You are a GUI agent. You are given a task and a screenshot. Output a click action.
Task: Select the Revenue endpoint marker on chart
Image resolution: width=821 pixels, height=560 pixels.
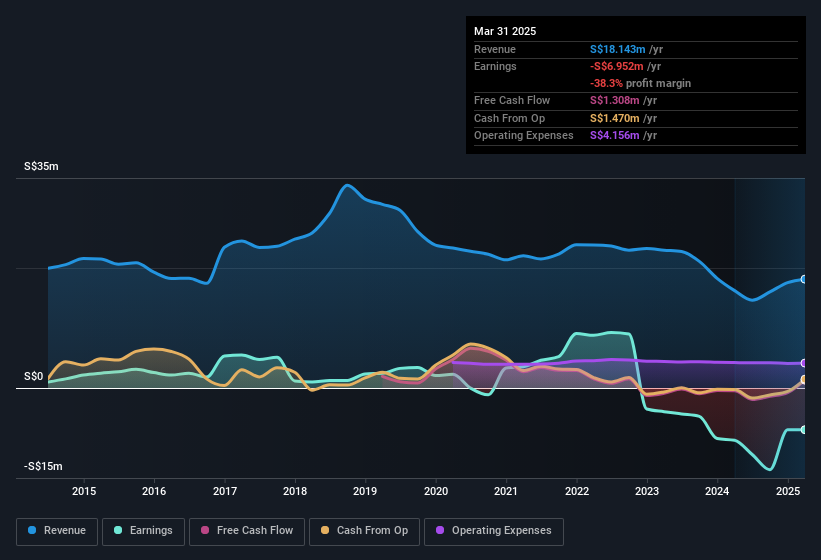point(804,279)
